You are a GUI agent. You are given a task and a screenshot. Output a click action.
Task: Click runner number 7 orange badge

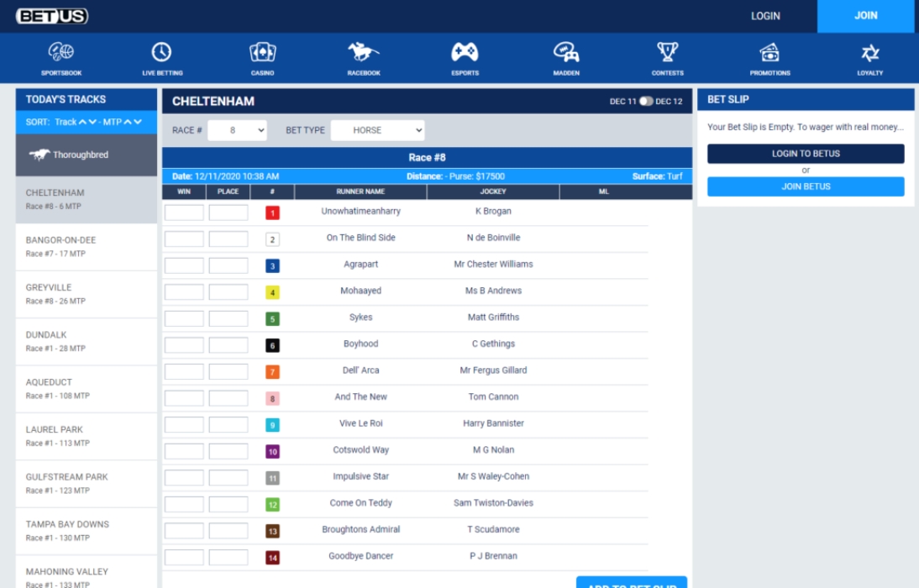click(x=272, y=372)
